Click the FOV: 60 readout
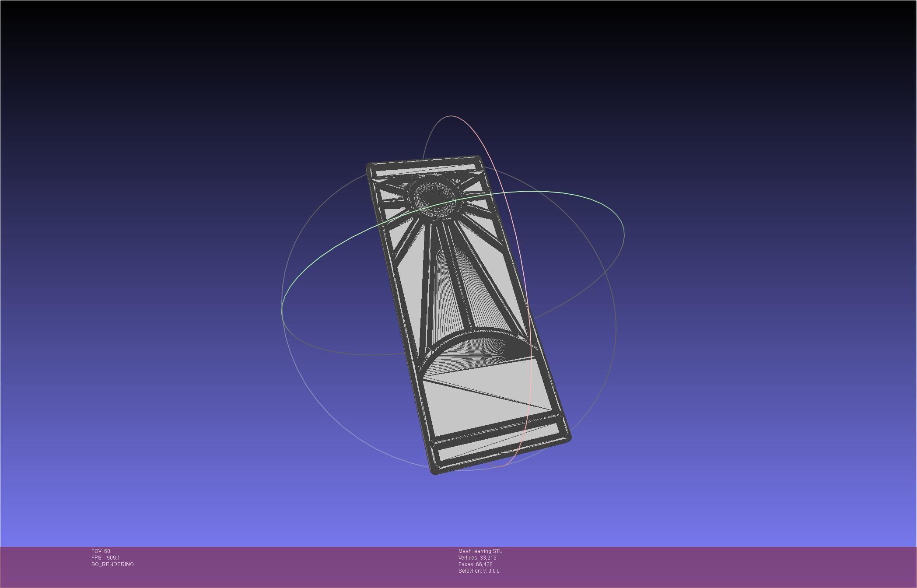The image size is (917, 588). pyautogui.click(x=101, y=551)
